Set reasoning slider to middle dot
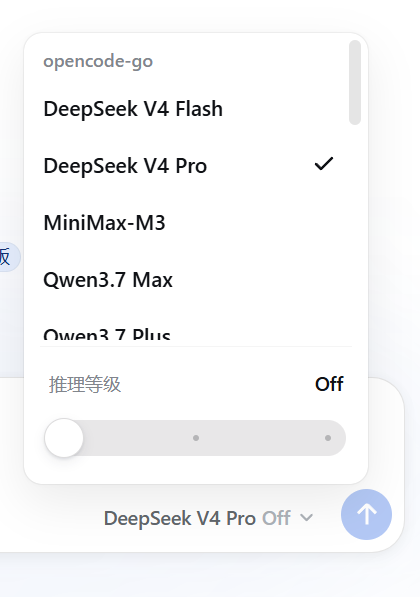The image size is (420, 597). click(196, 438)
